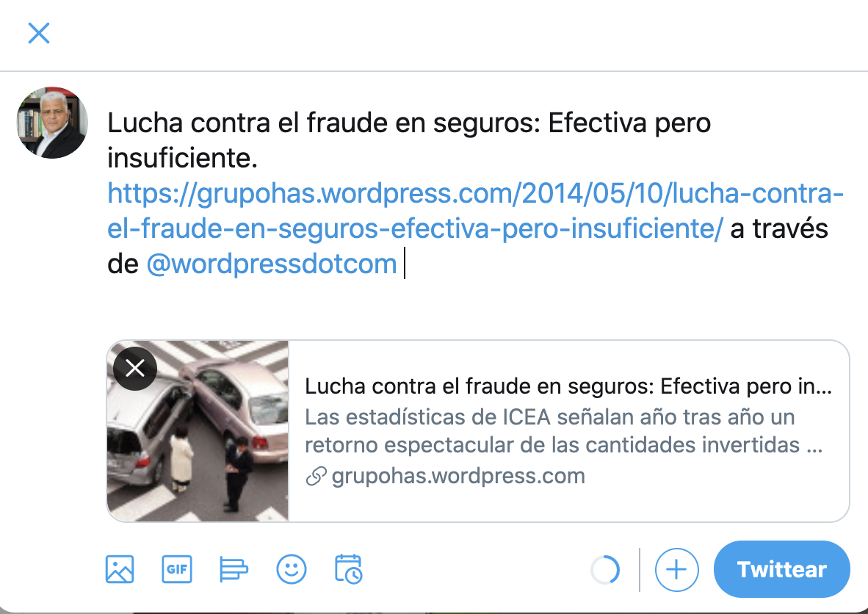The width and height of the screenshot is (868, 614).
Task: Open the emoji picker smiley icon
Action: tap(292, 569)
